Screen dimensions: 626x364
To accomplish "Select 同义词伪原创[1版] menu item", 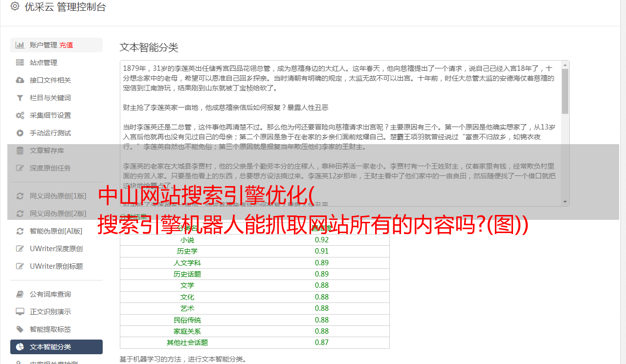I will (56, 196).
